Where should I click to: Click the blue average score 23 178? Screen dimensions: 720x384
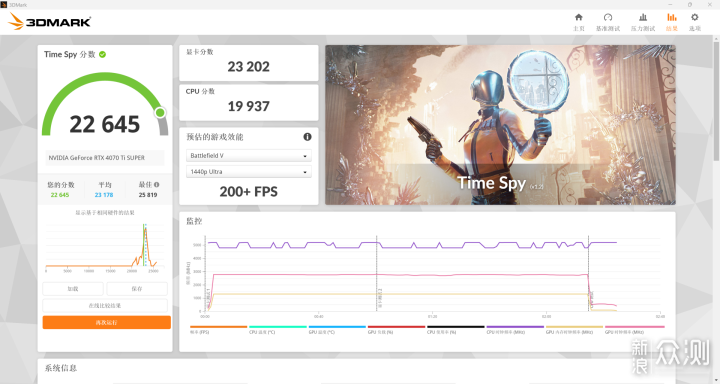104,195
